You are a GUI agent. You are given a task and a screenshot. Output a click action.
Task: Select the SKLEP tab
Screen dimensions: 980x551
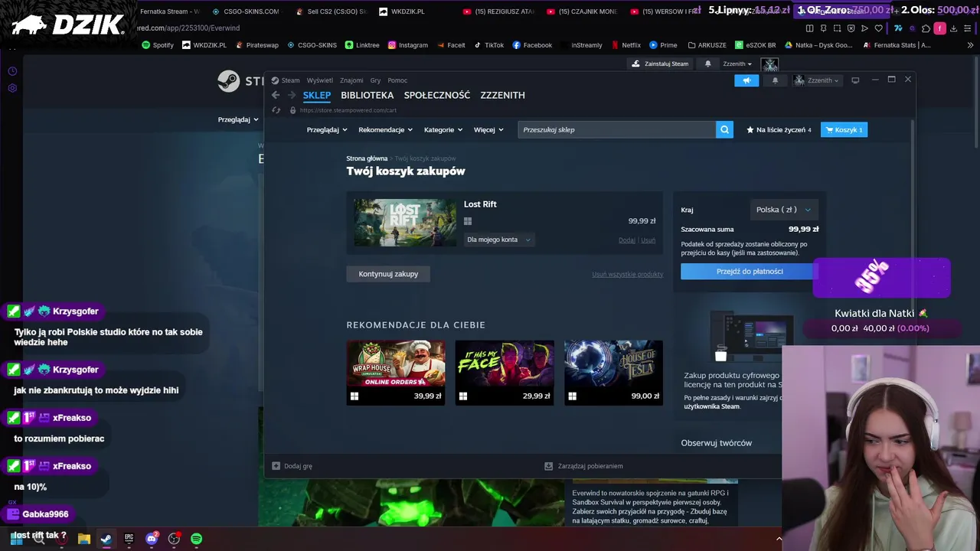(x=317, y=95)
